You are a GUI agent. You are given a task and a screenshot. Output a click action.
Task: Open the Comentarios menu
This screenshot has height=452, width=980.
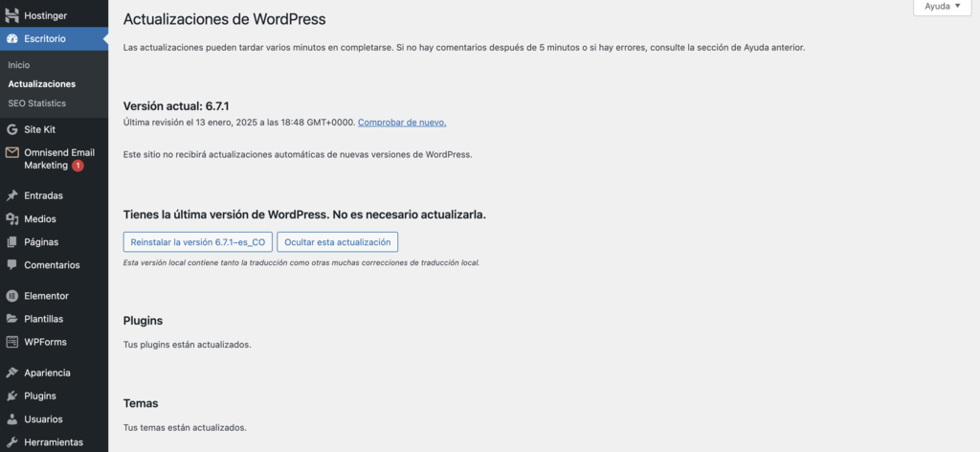pyautogui.click(x=54, y=265)
